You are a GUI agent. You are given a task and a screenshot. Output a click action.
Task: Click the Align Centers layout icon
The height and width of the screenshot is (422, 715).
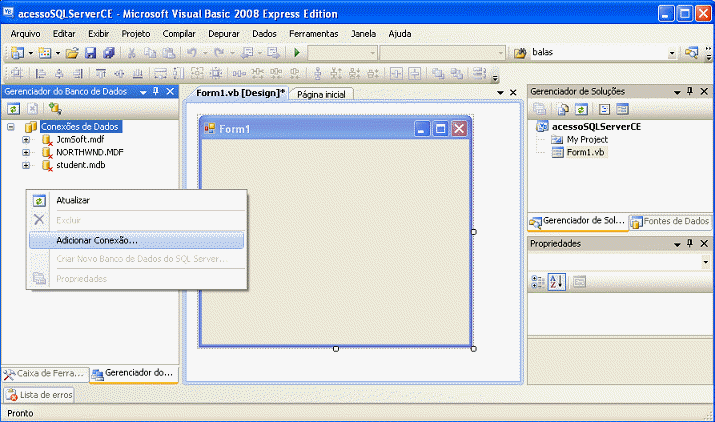[x=59, y=73]
